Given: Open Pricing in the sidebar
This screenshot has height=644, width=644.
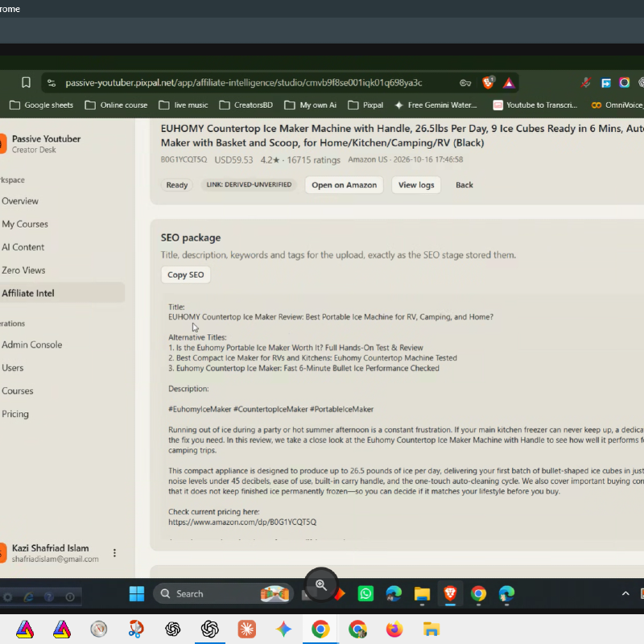Looking at the screenshot, I should (15, 414).
